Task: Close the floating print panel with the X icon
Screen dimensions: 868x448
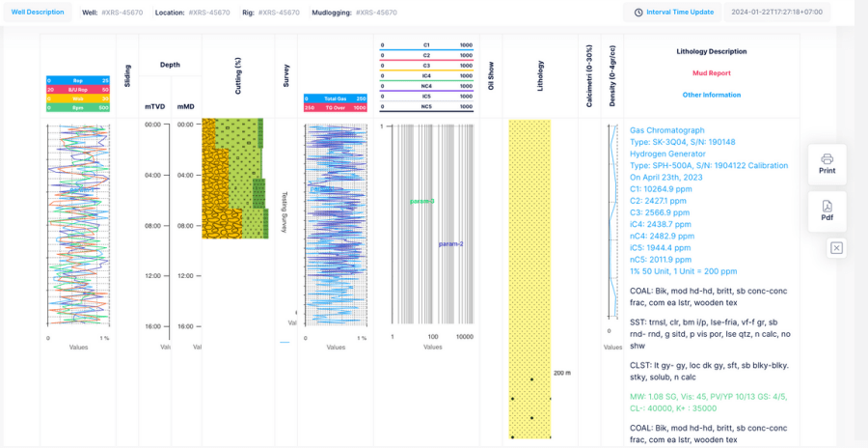Action: [836, 248]
